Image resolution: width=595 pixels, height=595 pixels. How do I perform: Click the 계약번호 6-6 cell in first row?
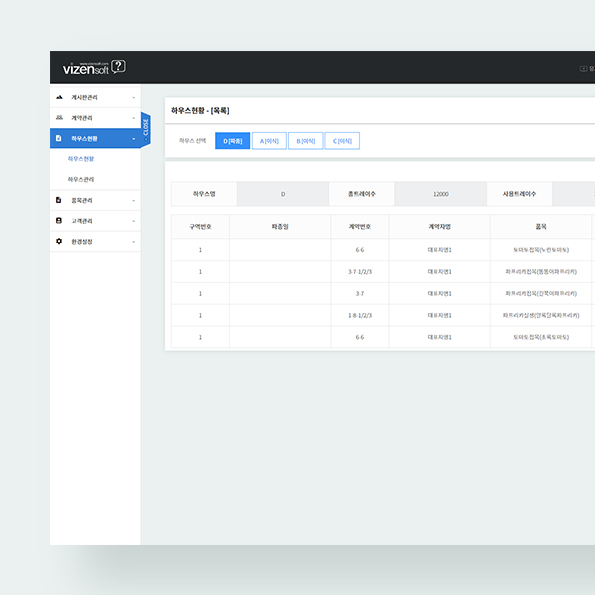[360, 250]
